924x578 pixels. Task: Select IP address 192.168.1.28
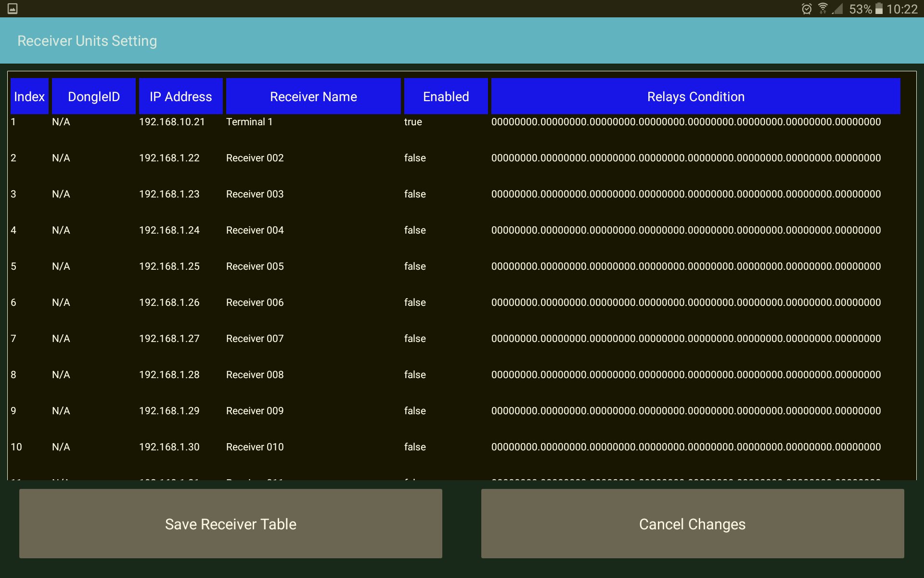tap(169, 375)
